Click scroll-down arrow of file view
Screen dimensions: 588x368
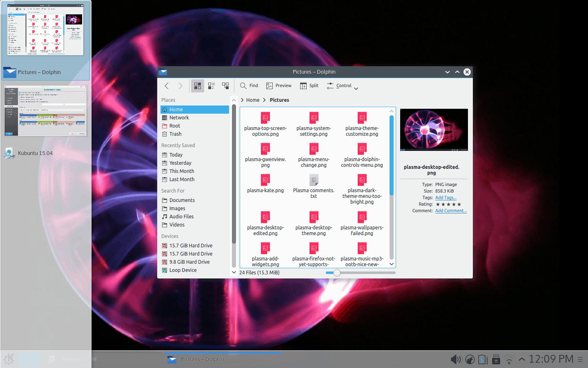pyautogui.click(x=392, y=264)
